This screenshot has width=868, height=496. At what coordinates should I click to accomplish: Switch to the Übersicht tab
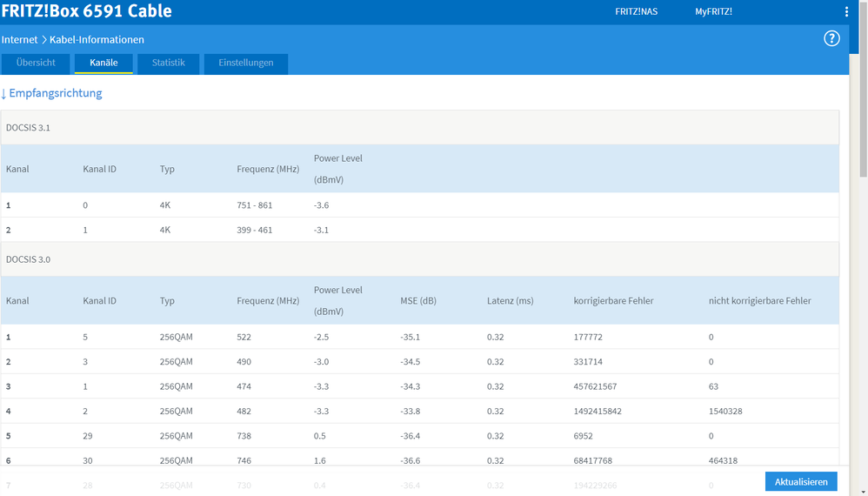pyautogui.click(x=35, y=64)
